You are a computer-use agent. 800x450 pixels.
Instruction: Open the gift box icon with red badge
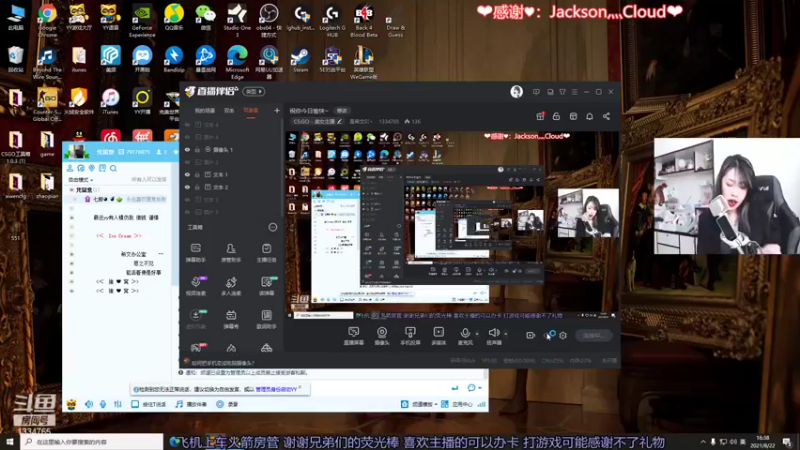click(540, 116)
